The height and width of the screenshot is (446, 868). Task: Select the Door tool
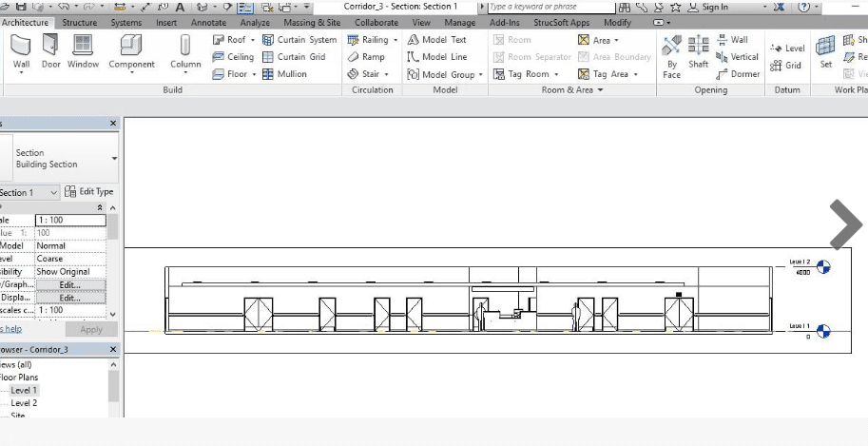pos(50,51)
